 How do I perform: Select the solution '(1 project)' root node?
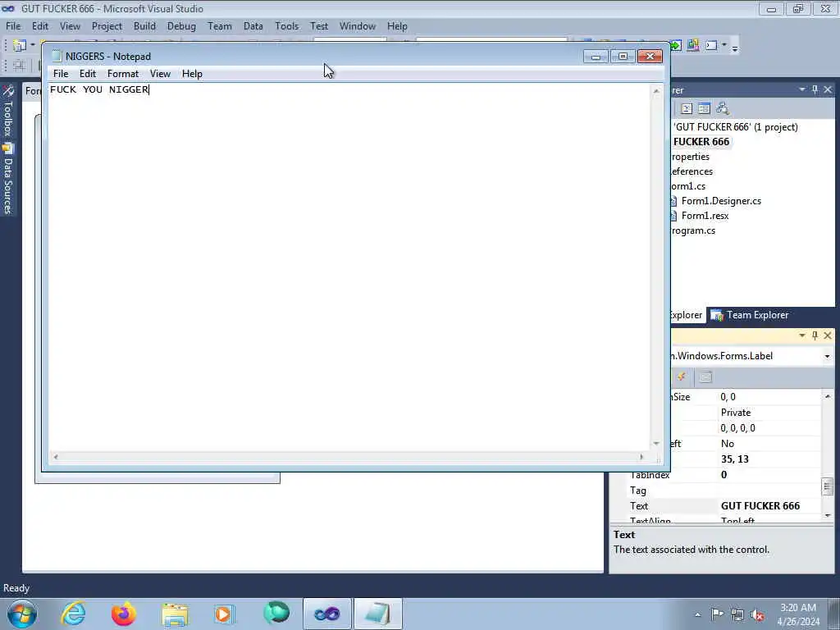(x=735, y=127)
